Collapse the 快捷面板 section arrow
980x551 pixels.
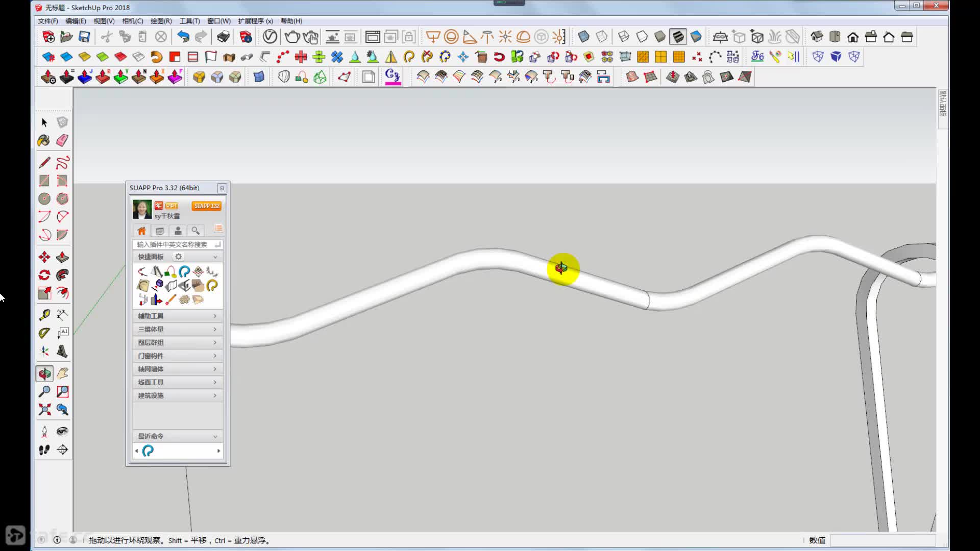pos(215,257)
